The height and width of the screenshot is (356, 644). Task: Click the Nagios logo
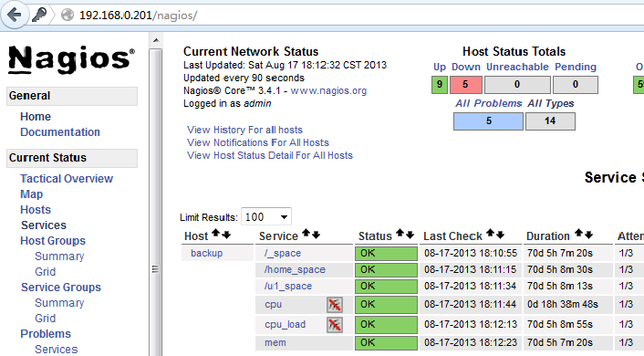71,59
